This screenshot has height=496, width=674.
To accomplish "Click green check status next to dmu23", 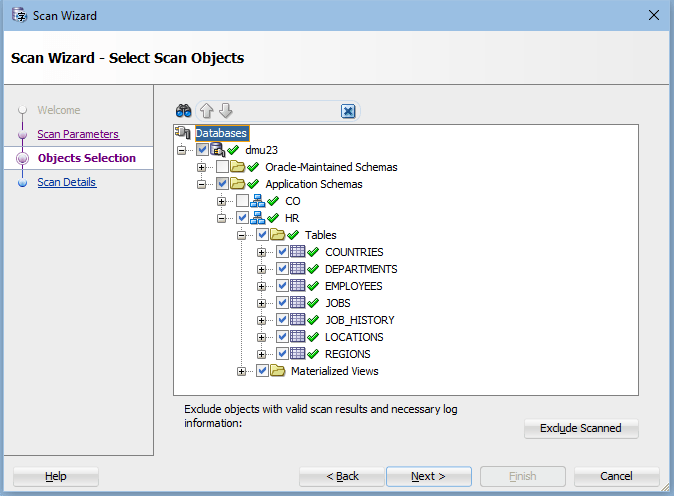I will tap(233, 150).
